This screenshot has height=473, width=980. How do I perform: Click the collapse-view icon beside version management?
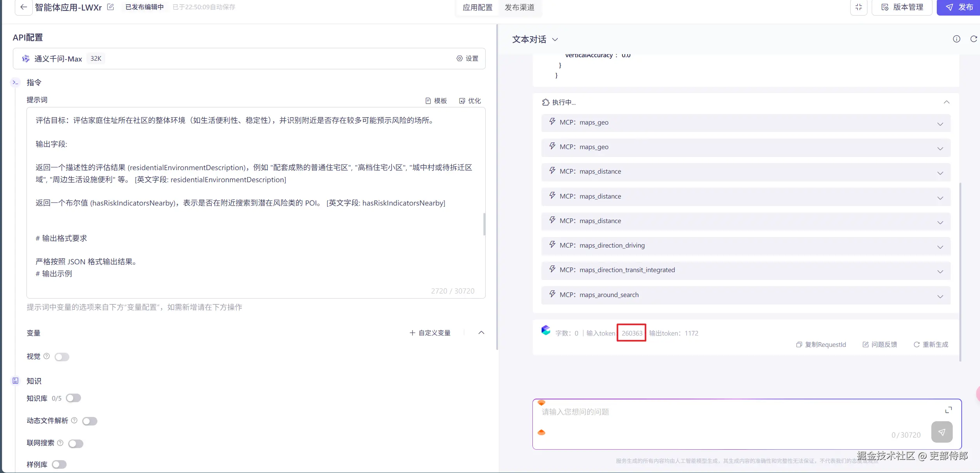coord(858,7)
